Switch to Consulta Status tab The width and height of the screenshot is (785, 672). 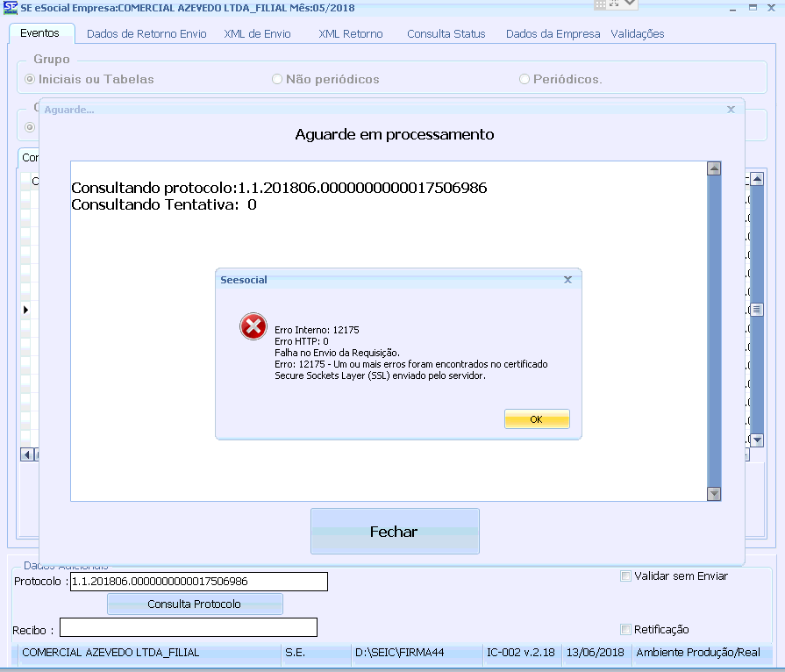pos(446,33)
